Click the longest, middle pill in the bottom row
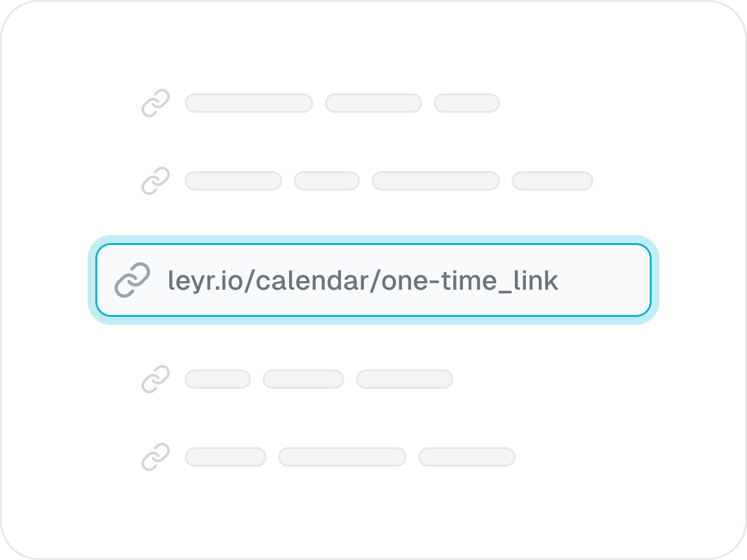 (x=342, y=457)
